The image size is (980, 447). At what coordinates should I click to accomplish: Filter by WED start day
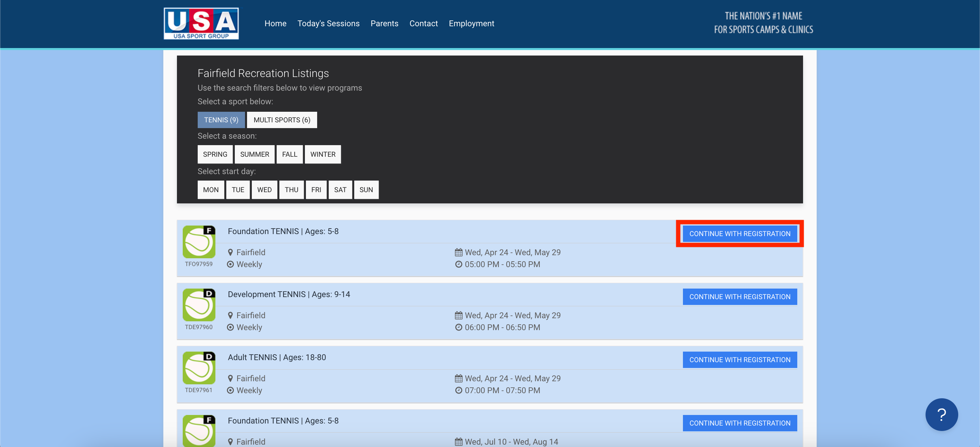(x=264, y=190)
